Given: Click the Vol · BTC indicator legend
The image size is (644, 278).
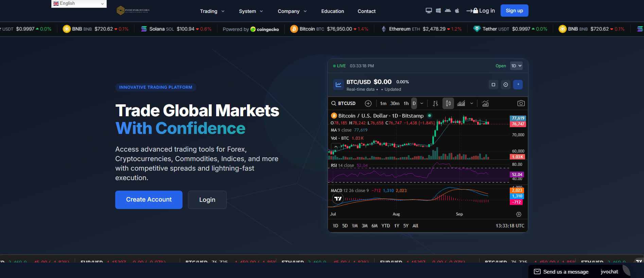Looking at the screenshot, I should point(347,138).
